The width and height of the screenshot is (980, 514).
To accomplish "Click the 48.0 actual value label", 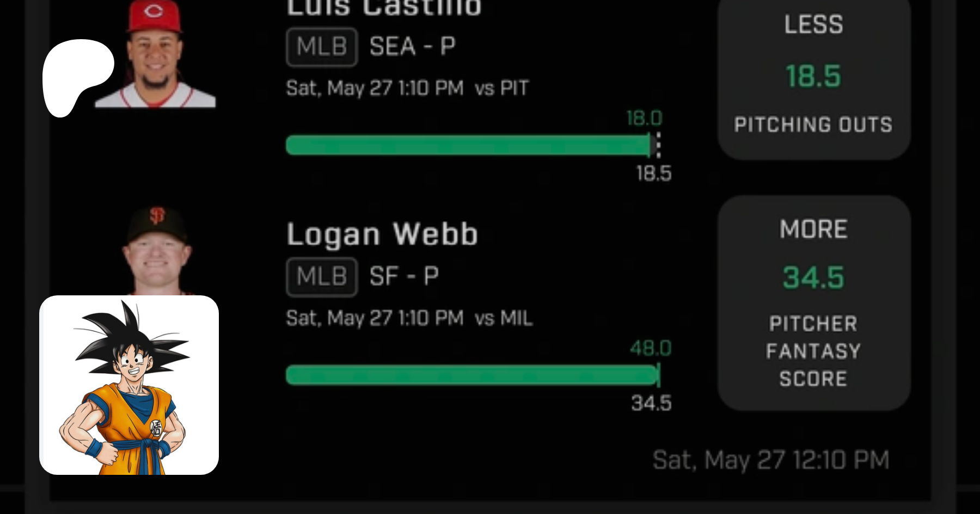I will pyautogui.click(x=651, y=348).
